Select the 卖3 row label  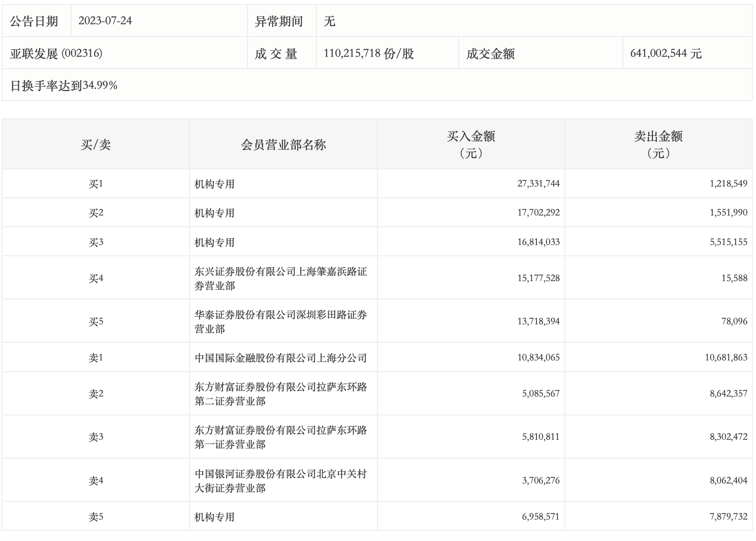[96, 437]
